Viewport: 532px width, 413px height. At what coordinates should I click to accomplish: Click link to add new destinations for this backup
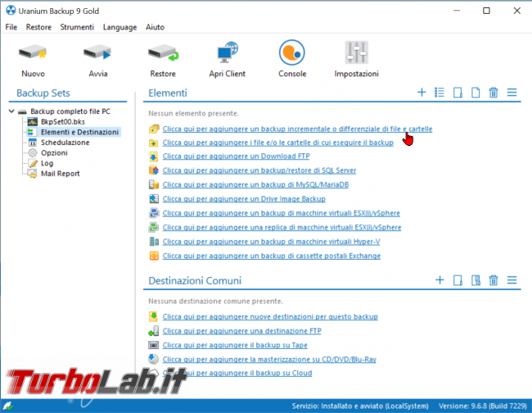pos(270,317)
